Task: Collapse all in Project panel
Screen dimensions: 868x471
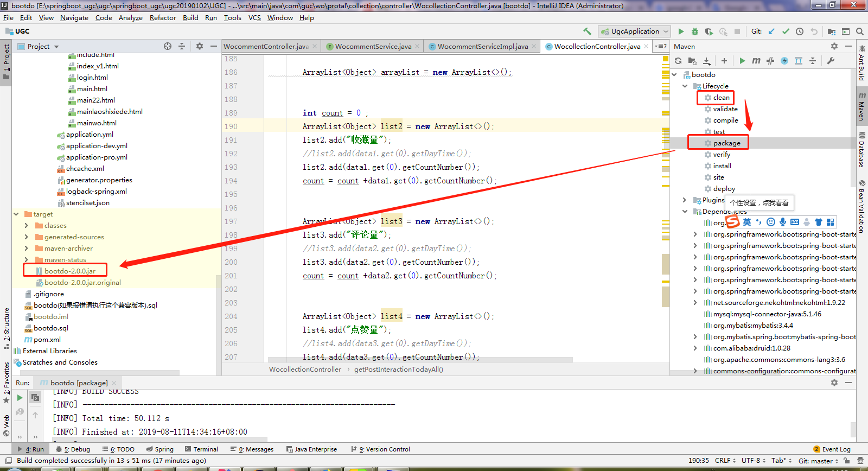Action: pyautogui.click(x=182, y=46)
